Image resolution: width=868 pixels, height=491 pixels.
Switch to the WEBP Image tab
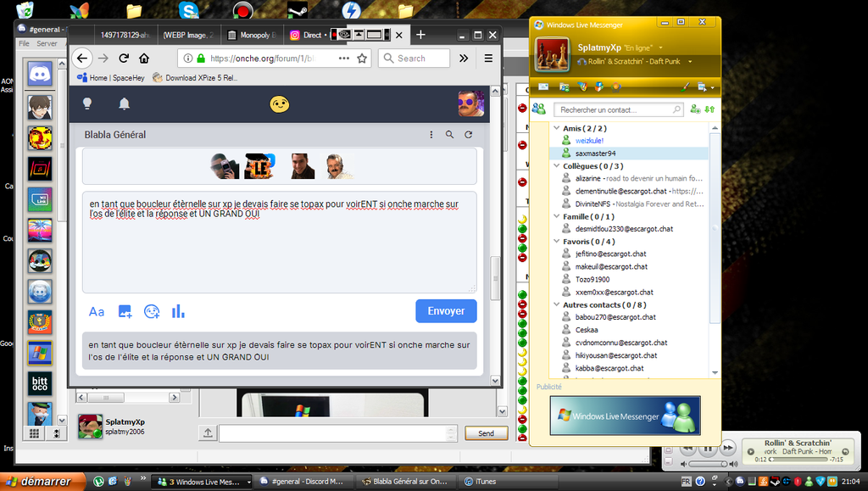pyautogui.click(x=188, y=35)
